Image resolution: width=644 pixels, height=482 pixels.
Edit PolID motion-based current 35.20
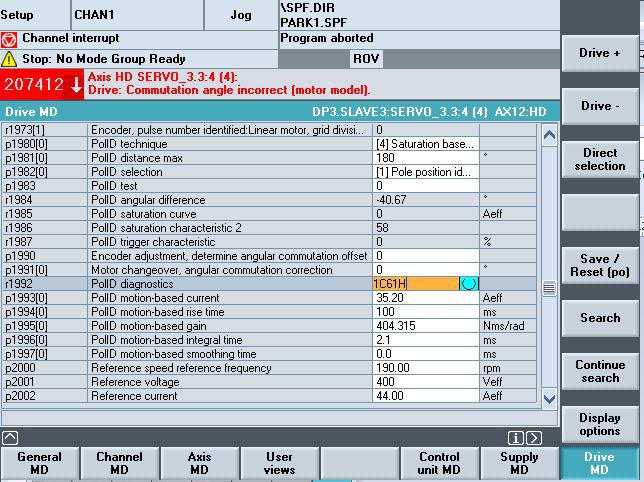click(x=426, y=298)
